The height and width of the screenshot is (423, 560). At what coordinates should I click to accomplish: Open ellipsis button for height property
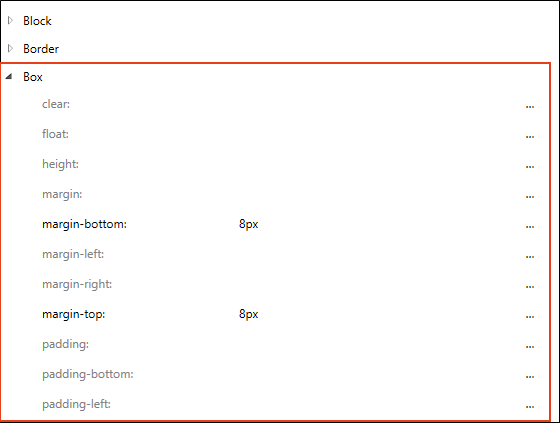(x=530, y=166)
